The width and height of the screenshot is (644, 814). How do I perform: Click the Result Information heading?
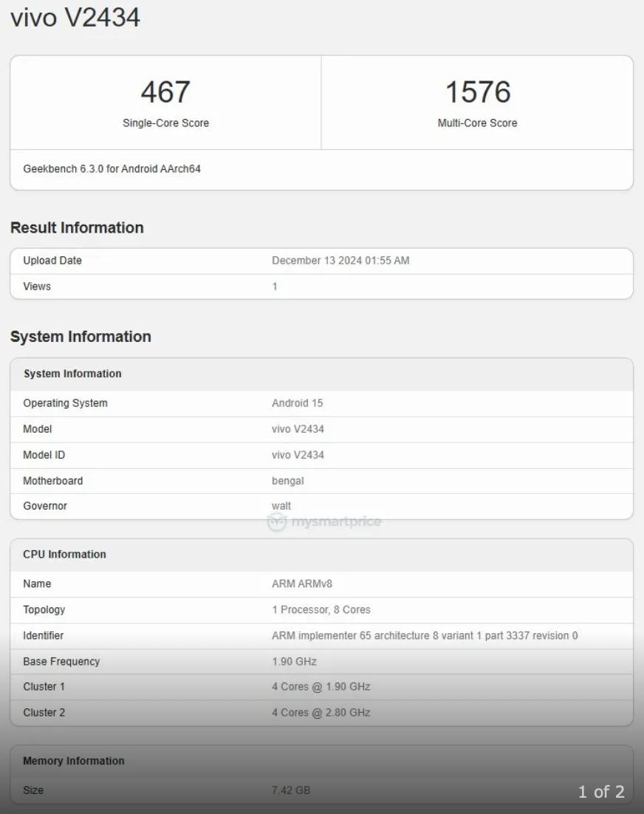click(x=77, y=228)
